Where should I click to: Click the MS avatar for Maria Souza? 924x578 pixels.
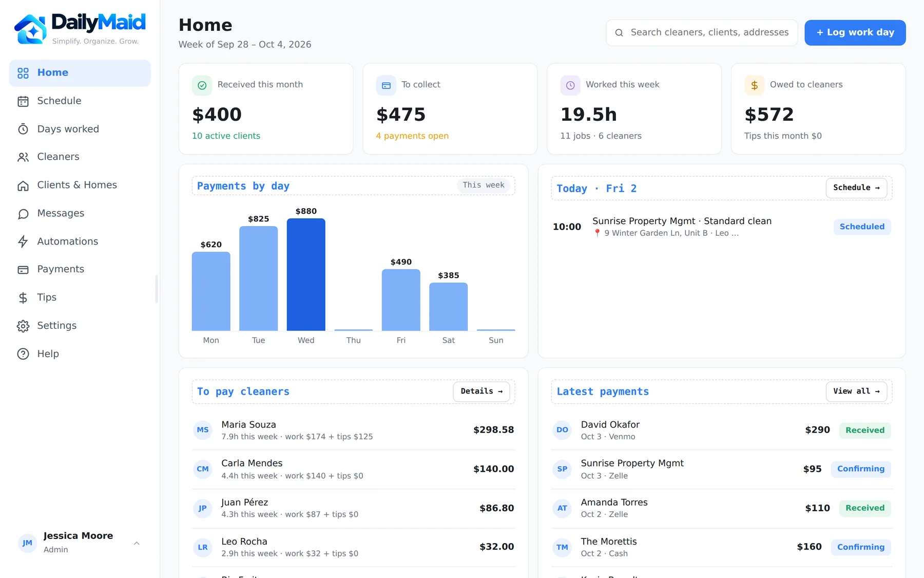pos(203,430)
